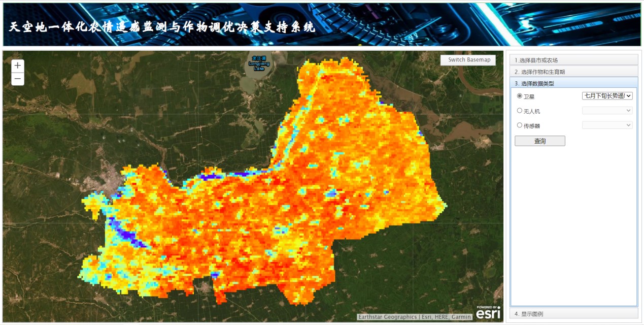
Task: Open the 七月下旬长势 satellite dropdown
Action: tap(607, 95)
